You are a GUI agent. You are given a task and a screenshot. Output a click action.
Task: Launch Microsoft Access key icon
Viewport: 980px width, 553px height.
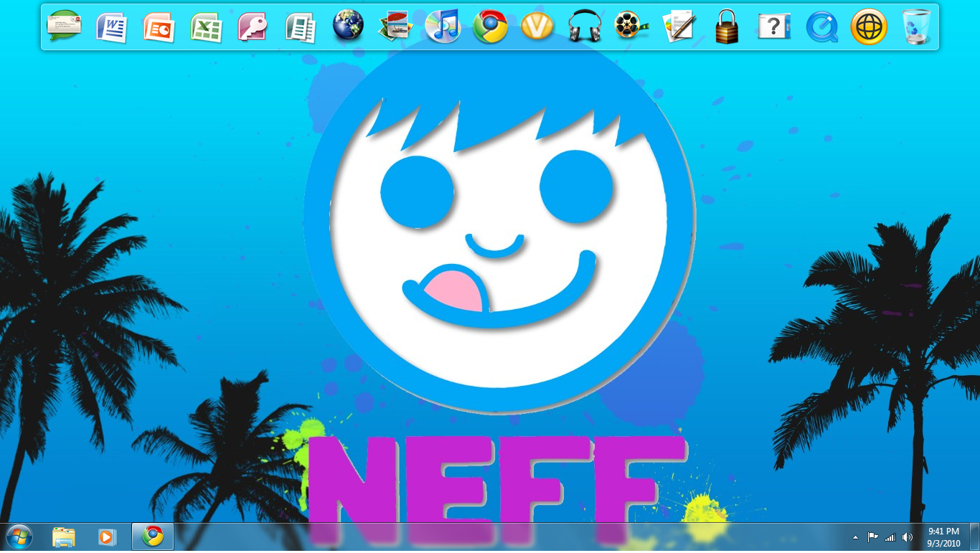(x=253, y=27)
